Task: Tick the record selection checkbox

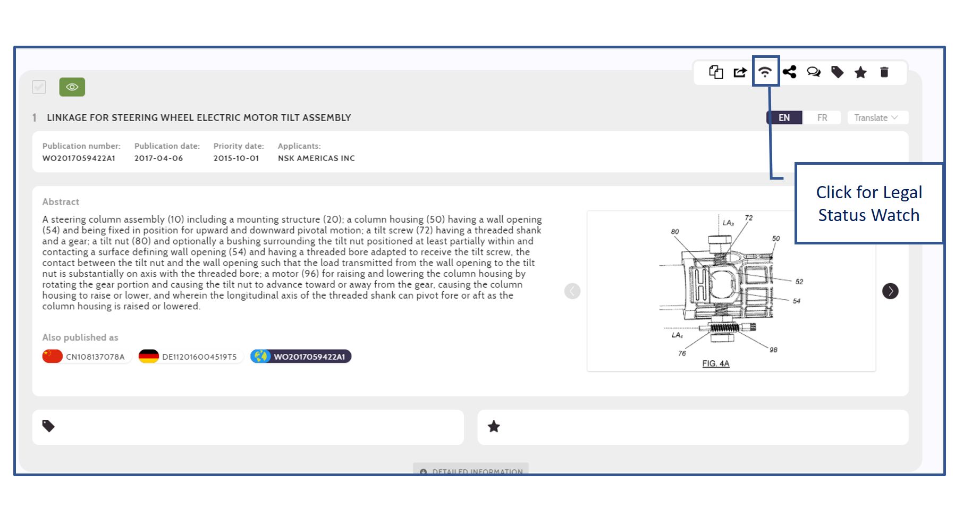Action: (x=39, y=87)
